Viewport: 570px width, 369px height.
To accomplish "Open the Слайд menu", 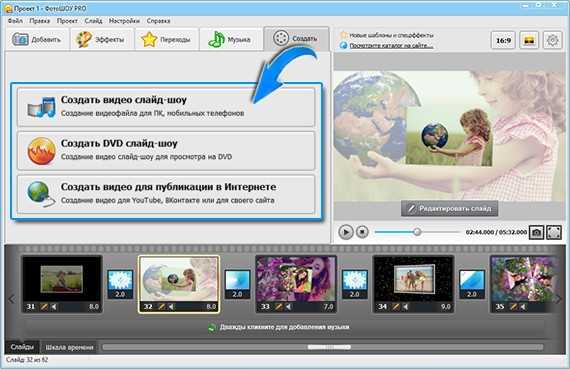I will click(x=93, y=21).
